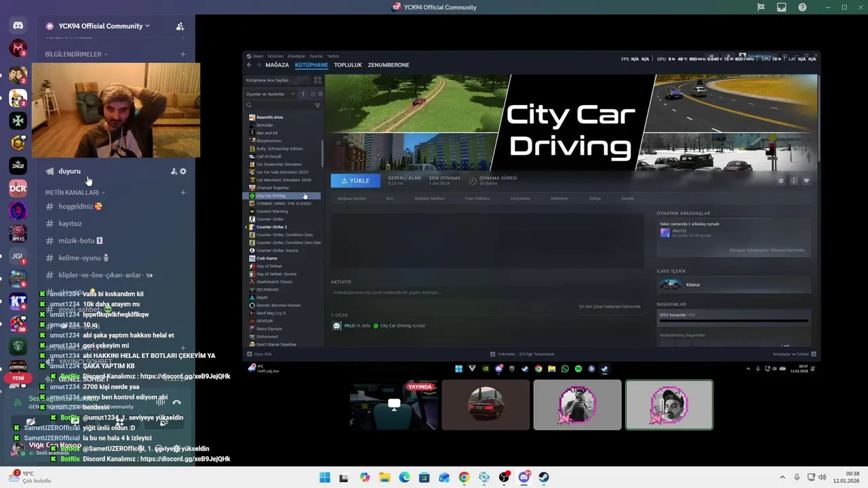Open File Explorer from taskbar
Image resolution: width=868 pixels, height=488 pixels.
coord(384,477)
